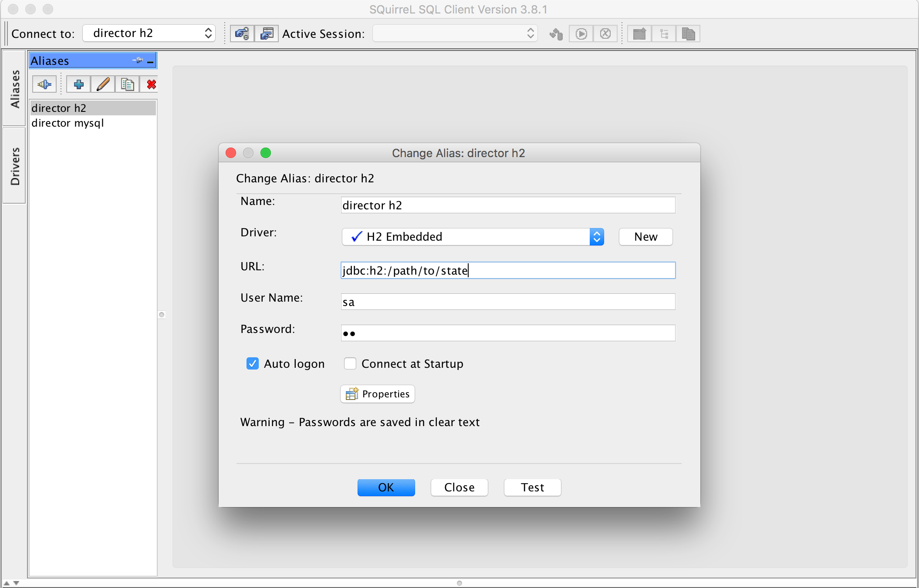Click the green zoom button of the dialog
The image size is (919, 588).
point(266,153)
